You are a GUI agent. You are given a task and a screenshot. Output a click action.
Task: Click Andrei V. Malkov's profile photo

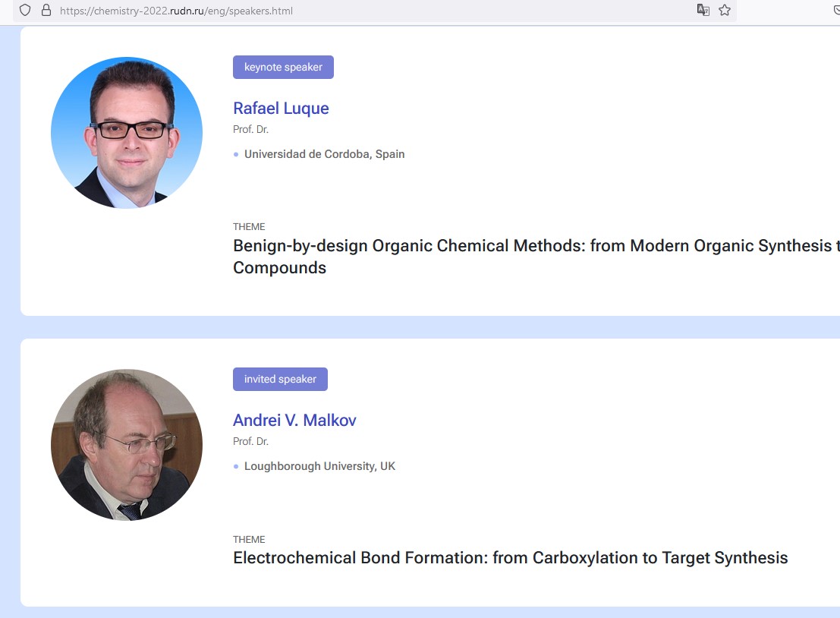pyautogui.click(x=127, y=445)
